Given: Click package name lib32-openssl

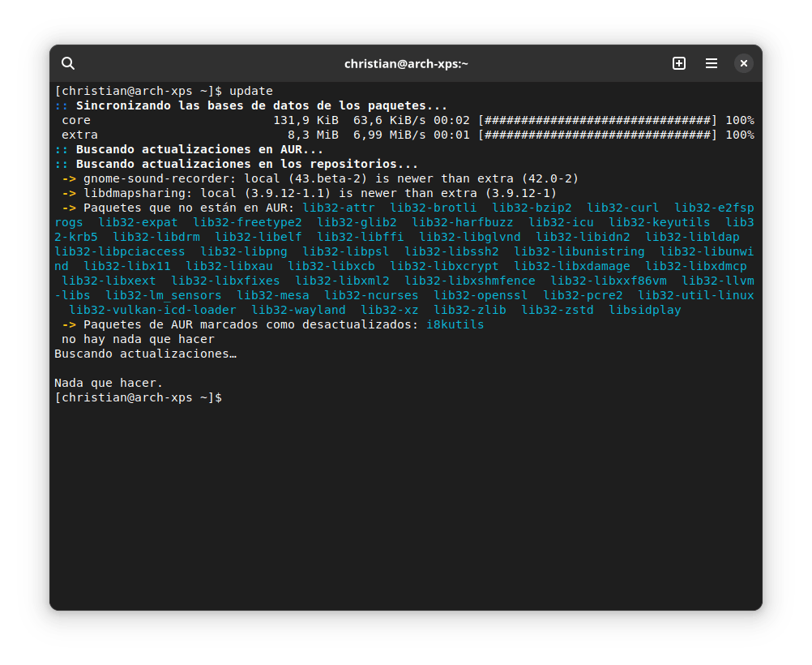Looking at the screenshot, I should click(481, 295).
